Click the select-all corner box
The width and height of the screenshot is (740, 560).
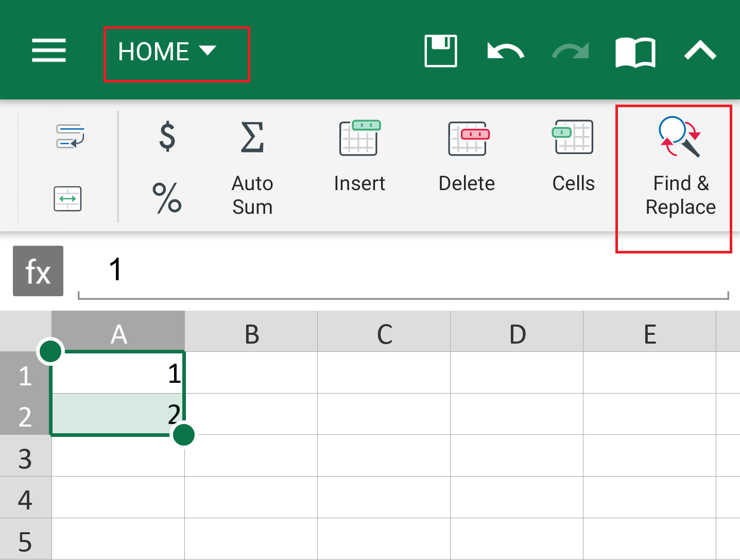(x=26, y=331)
